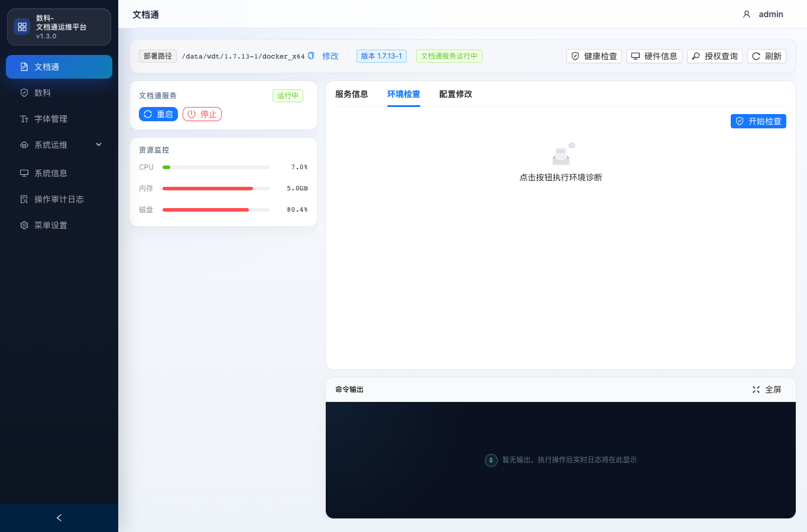Click the 系统运维 cloud icon
Screen dimensions: 807x532
pos(24,145)
